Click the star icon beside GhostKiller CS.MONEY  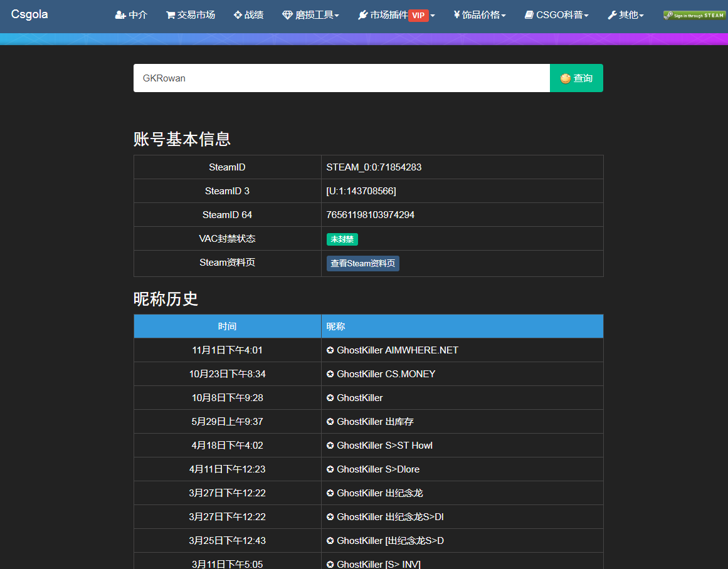[330, 374]
